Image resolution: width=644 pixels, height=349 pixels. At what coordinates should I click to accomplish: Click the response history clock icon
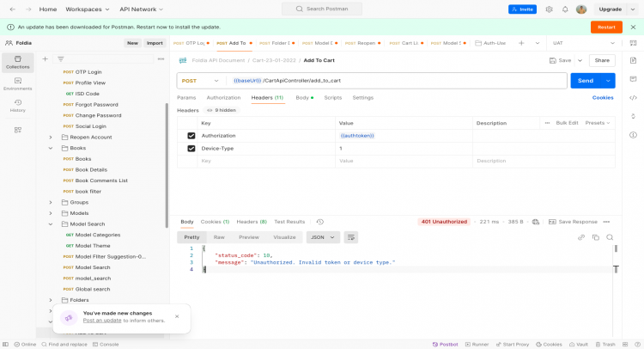[x=320, y=222]
